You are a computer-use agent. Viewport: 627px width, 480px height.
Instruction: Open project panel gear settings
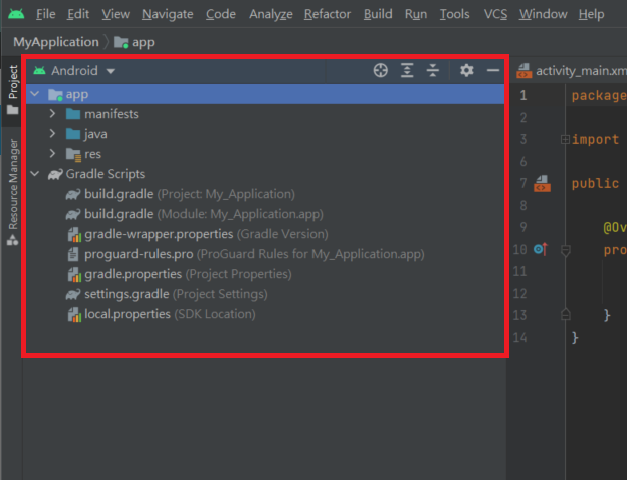tap(467, 70)
